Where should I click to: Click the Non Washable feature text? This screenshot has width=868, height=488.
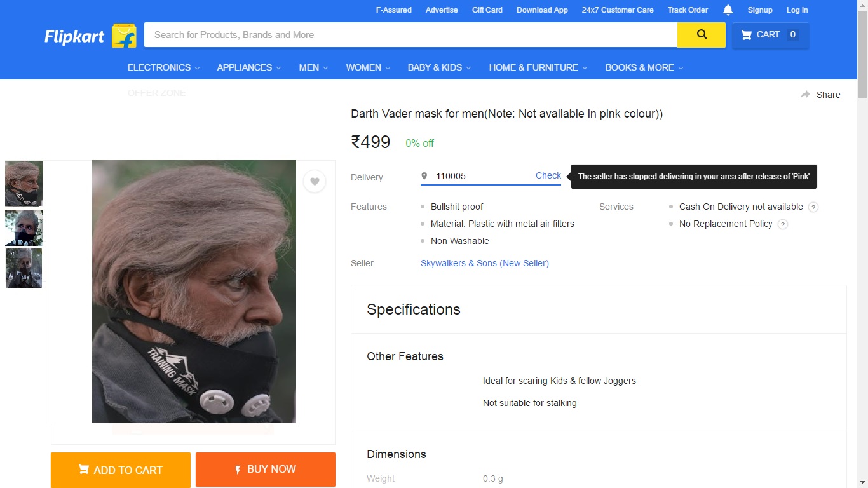[x=460, y=241]
